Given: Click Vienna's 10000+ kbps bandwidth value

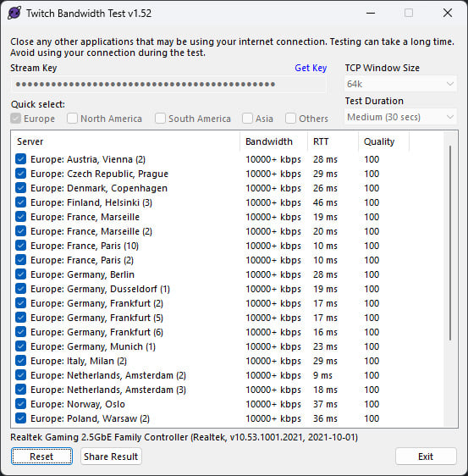Looking at the screenshot, I should point(273,159).
